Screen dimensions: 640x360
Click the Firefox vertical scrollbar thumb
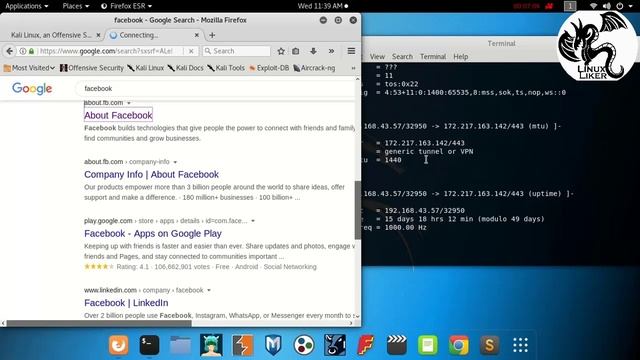pyautogui.click(x=358, y=210)
